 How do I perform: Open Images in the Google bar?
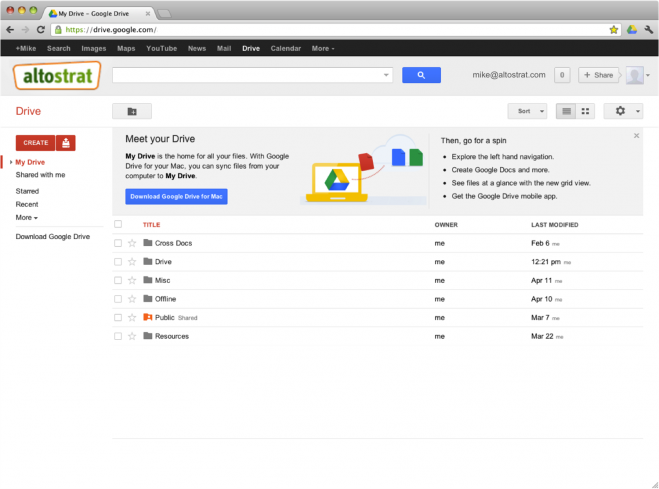tap(93, 49)
